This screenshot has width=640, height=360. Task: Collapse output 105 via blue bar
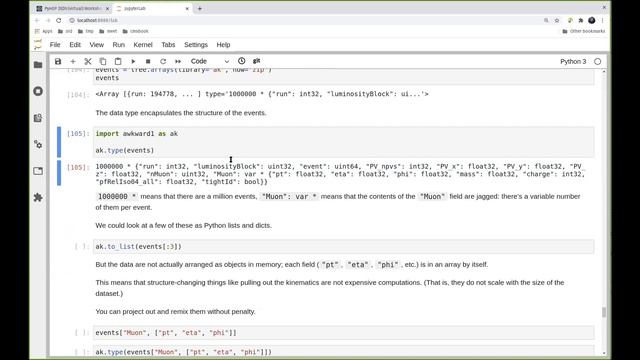click(59, 173)
